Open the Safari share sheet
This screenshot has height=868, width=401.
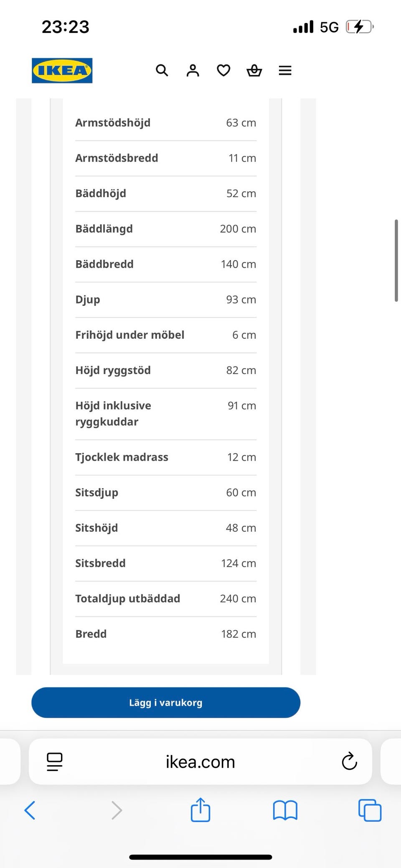tap(200, 810)
